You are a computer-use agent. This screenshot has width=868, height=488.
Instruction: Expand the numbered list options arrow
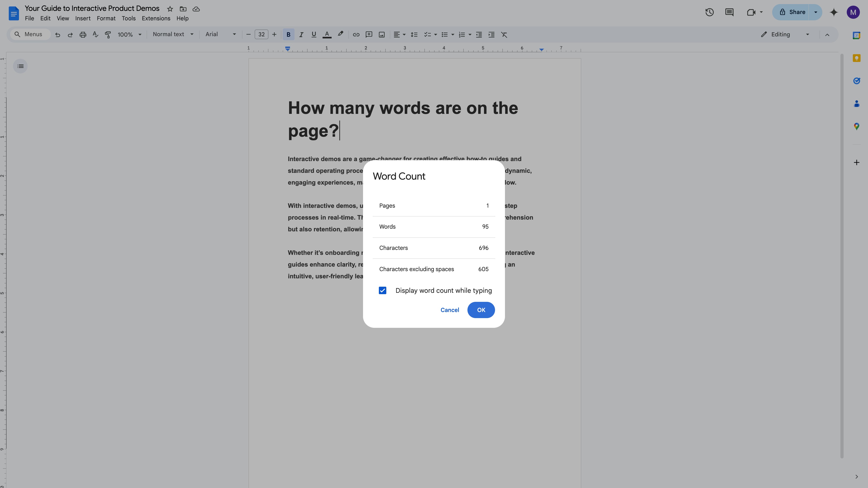tap(470, 35)
